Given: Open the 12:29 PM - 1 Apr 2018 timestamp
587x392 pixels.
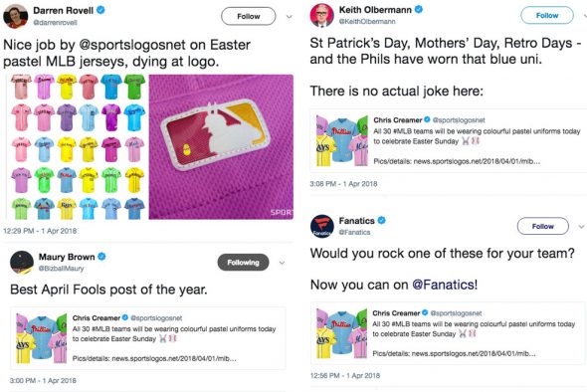Looking at the screenshot, I should [x=40, y=231].
